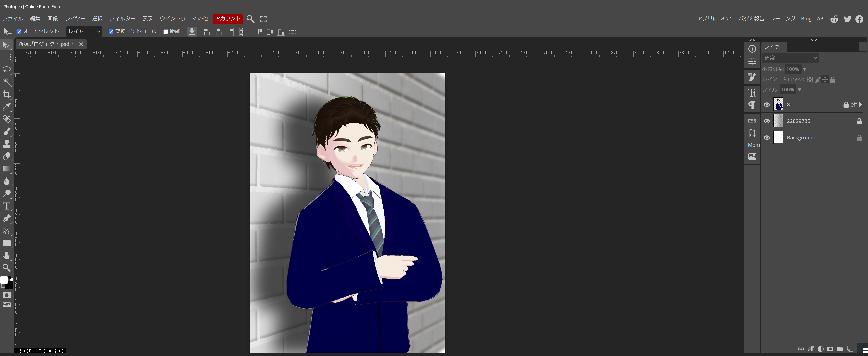Open the 通常 blend mode dropdown

[x=790, y=58]
